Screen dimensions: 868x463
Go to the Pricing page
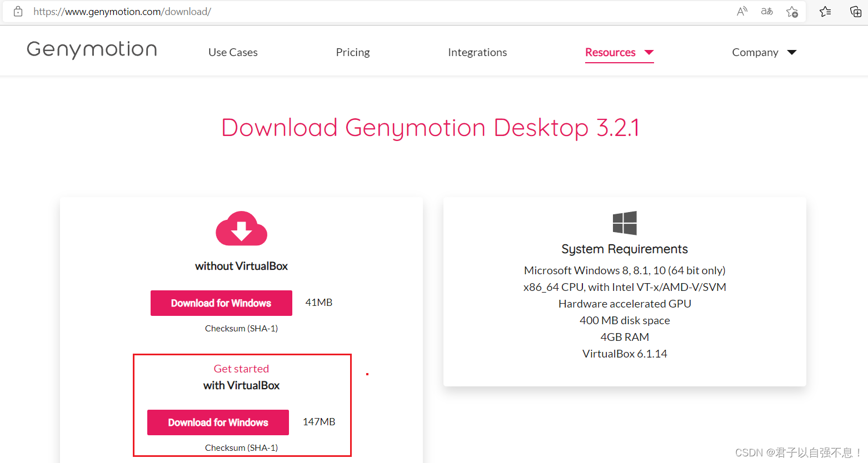(353, 52)
